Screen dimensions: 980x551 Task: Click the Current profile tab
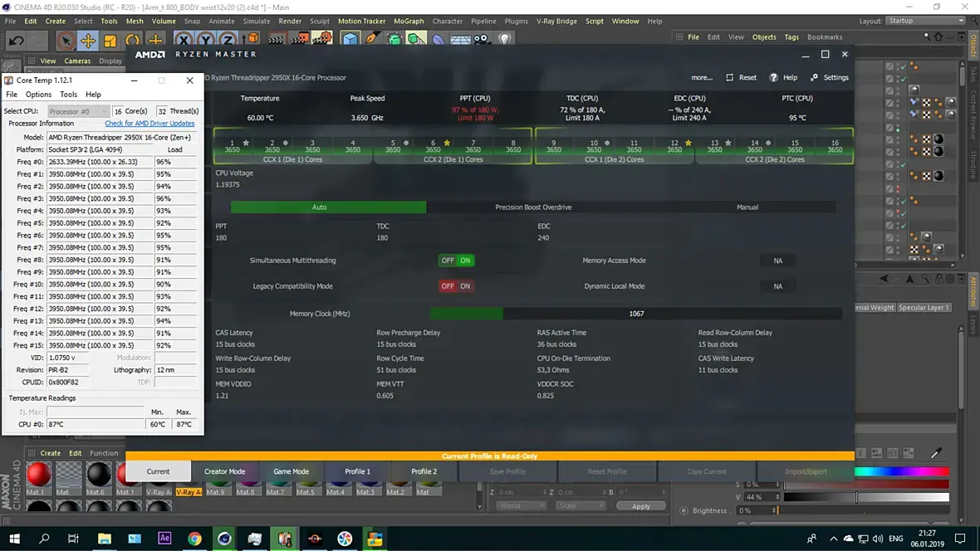158,471
